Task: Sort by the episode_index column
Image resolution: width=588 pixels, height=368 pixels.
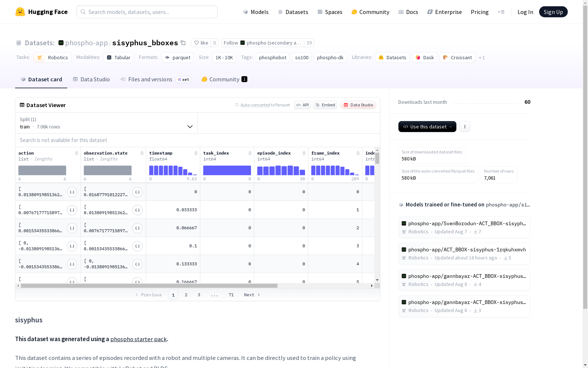Action: pyautogui.click(x=304, y=153)
